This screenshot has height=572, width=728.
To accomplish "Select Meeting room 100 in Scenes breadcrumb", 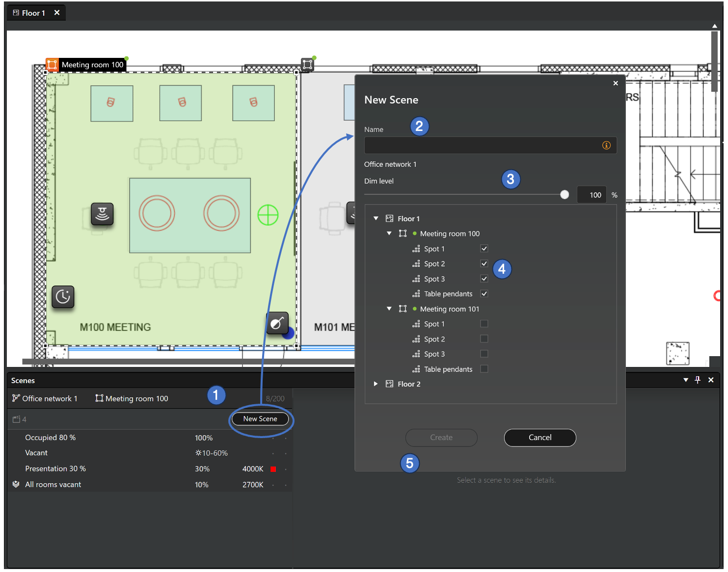I will pyautogui.click(x=132, y=398).
